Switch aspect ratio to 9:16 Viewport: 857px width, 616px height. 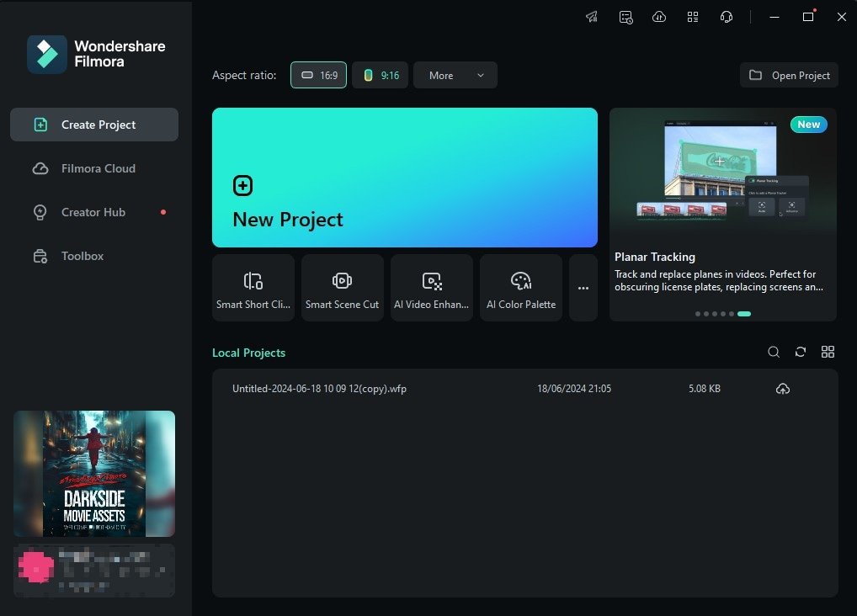pos(380,75)
